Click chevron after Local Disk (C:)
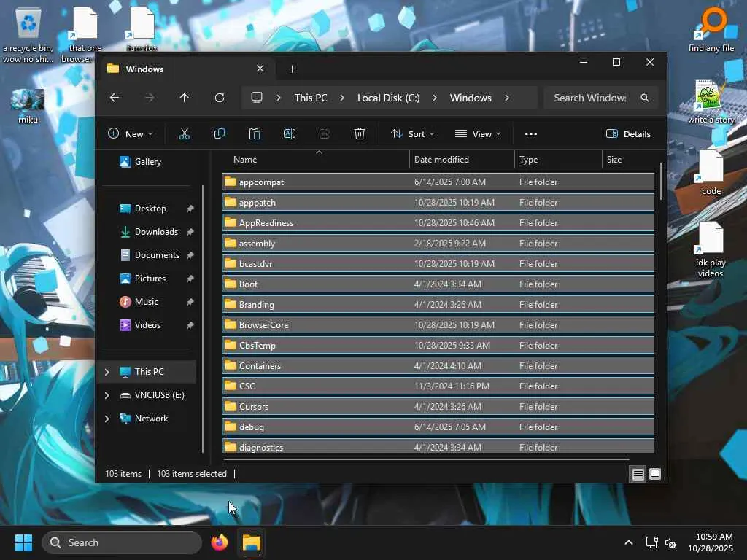Image resolution: width=747 pixels, height=560 pixels. coord(435,98)
